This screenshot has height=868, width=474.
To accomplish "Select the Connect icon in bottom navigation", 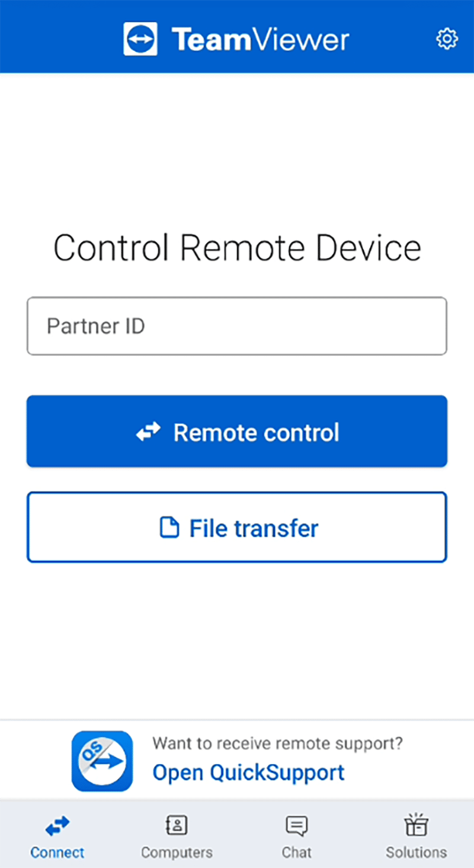I will 56,825.
